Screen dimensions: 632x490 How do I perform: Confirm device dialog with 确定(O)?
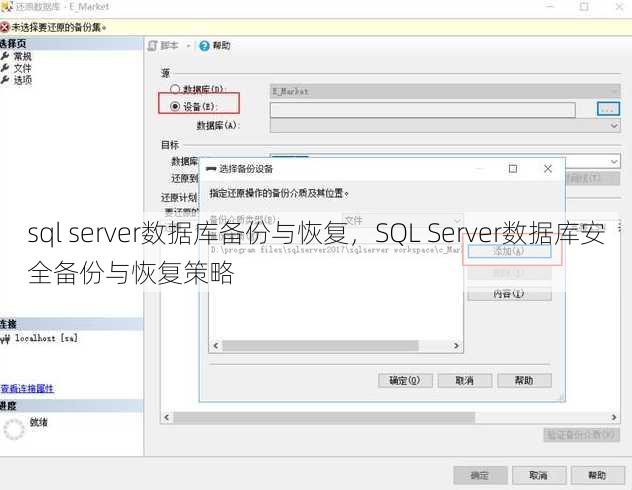point(405,380)
